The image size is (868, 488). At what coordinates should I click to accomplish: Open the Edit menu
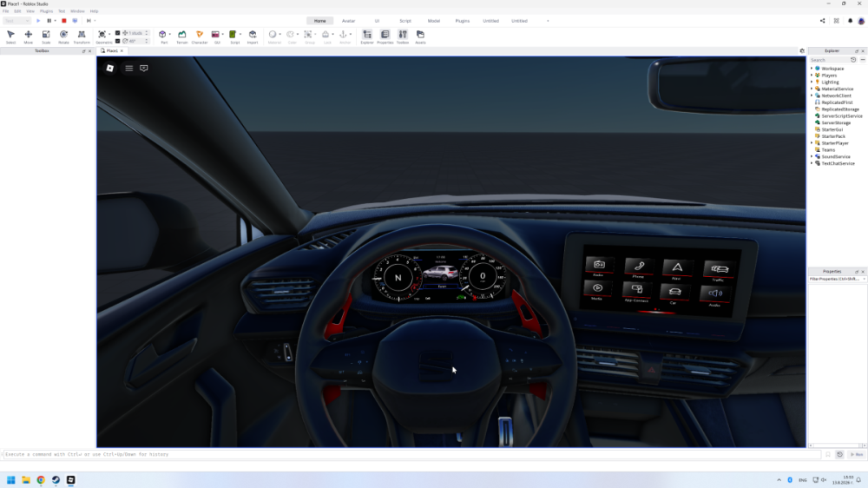click(x=17, y=11)
